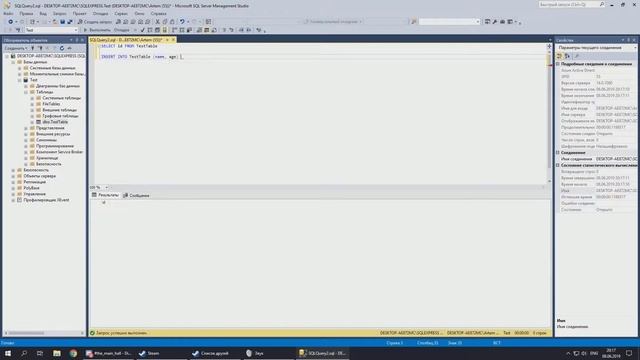This screenshot has width=640, height=360.
Task: Click the Categorized view icon in Properties
Action: 560,56
